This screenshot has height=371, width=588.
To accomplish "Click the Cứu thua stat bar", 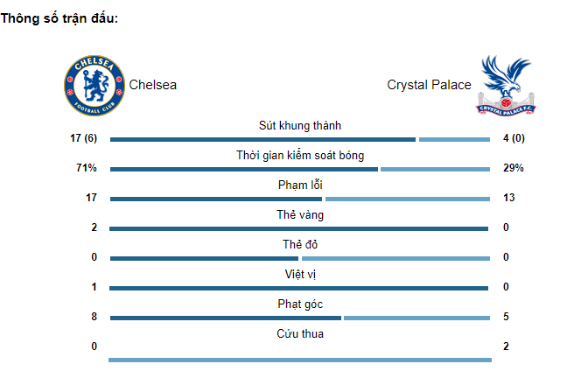I will pos(299,360).
